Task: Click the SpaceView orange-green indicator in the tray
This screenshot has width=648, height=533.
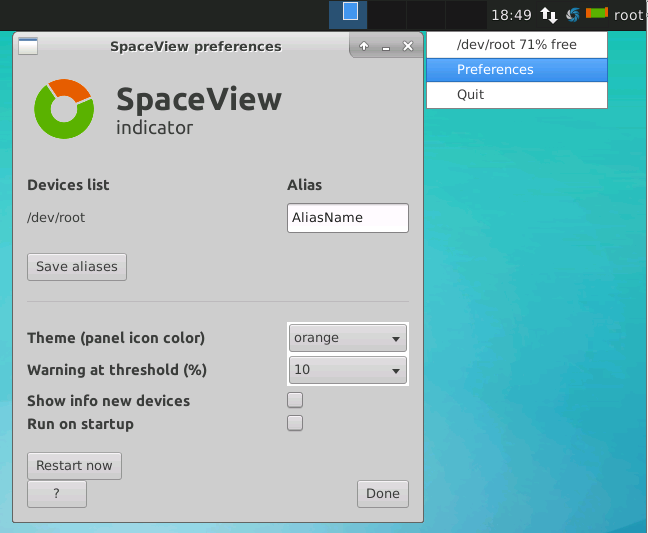Action: 597,13
